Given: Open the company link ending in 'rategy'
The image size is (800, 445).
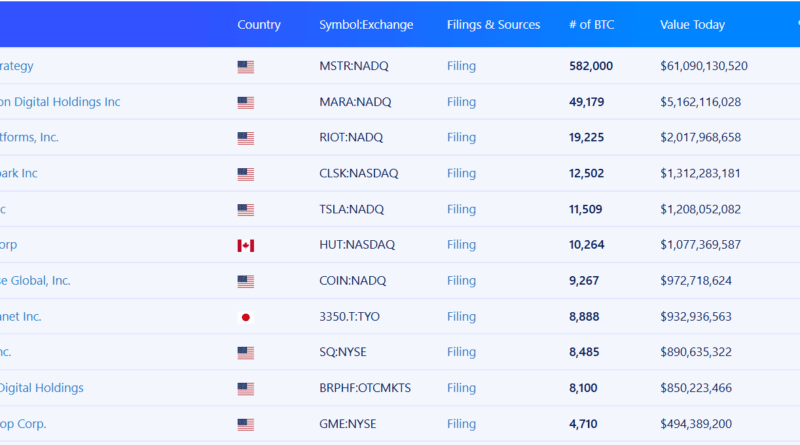Looking at the screenshot, I should tap(17, 66).
